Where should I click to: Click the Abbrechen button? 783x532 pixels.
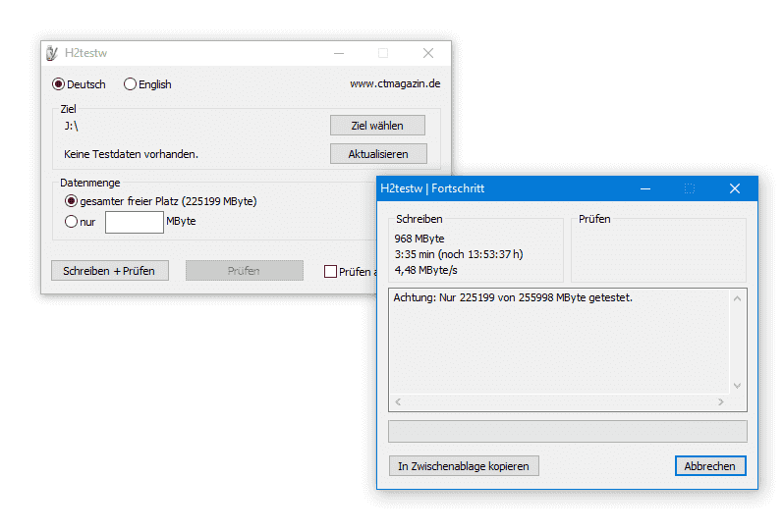pyautogui.click(x=710, y=465)
